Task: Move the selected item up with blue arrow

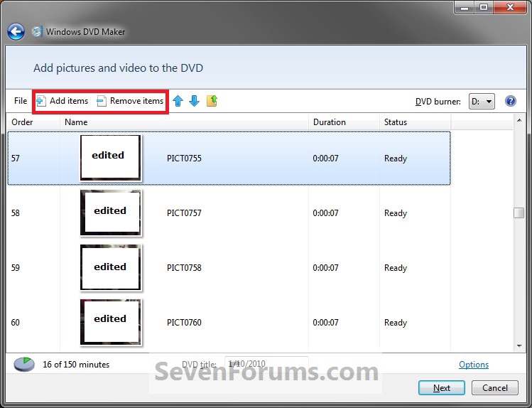Action: pyautogui.click(x=178, y=101)
